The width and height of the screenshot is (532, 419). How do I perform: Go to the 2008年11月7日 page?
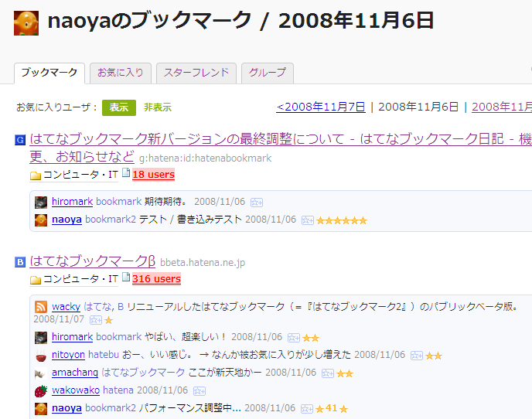pyautogui.click(x=321, y=107)
